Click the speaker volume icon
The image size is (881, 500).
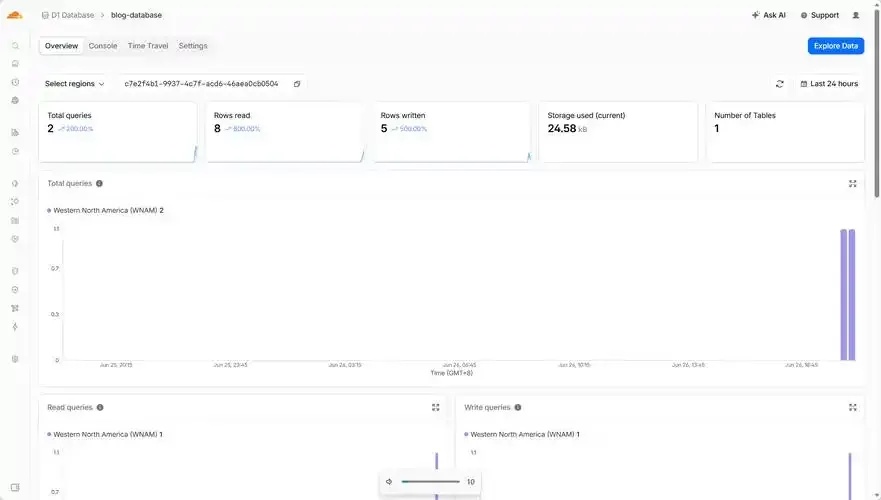(389, 481)
